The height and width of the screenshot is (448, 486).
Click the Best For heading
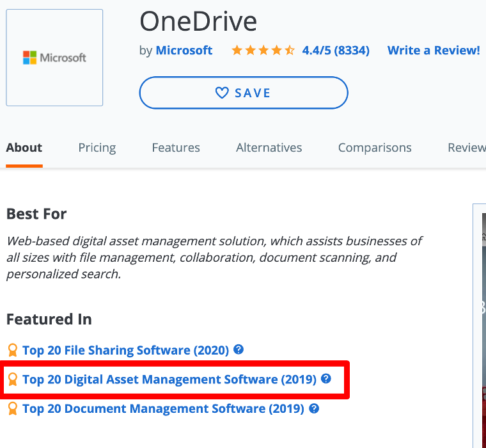[36, 214]
